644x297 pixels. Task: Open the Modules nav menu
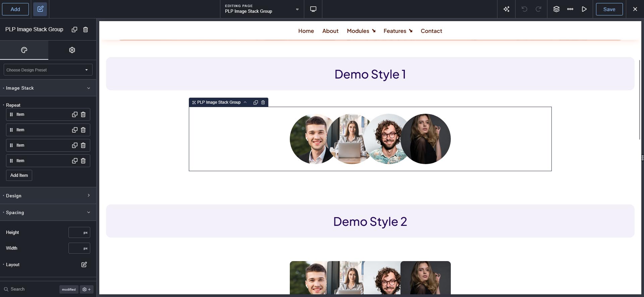coord(361,31)
